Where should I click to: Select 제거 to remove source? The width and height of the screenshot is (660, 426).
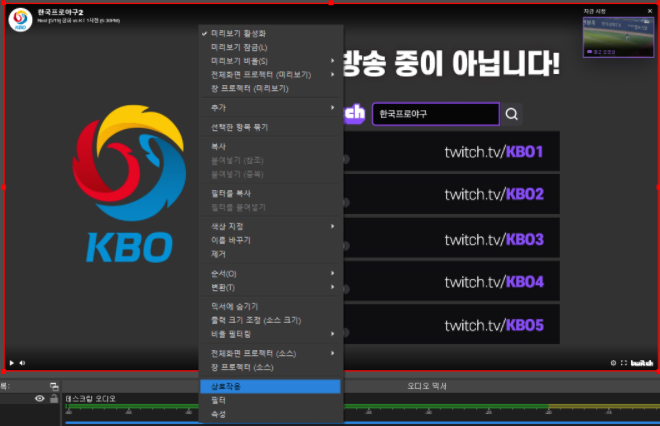[x=270, y=254]
